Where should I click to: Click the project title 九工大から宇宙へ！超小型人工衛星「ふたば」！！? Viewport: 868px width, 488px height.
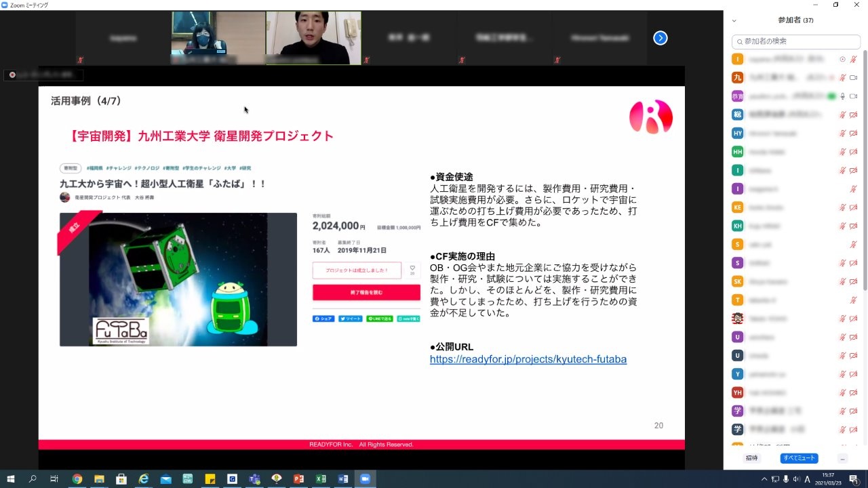163,183
